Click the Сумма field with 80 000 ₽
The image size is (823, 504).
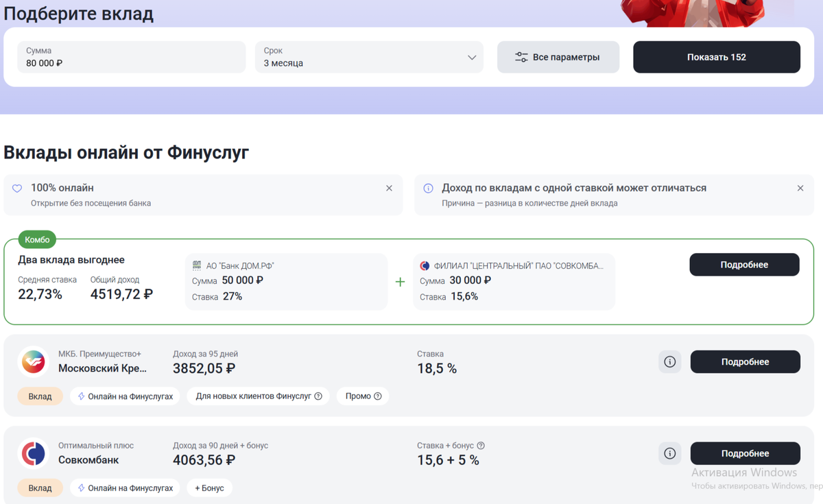point(132,57)
